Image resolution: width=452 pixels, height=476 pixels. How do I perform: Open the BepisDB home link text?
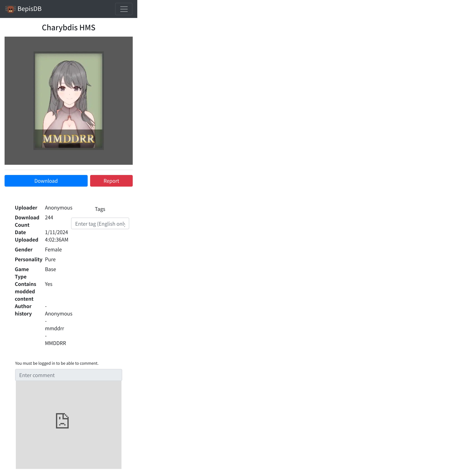(x=29, y=9)
